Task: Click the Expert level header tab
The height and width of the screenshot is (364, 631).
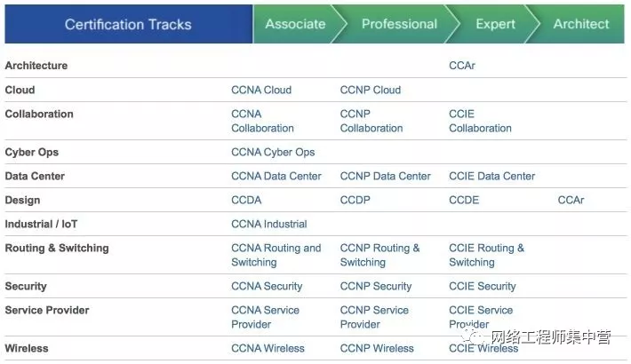Action: tap(495, 24)
